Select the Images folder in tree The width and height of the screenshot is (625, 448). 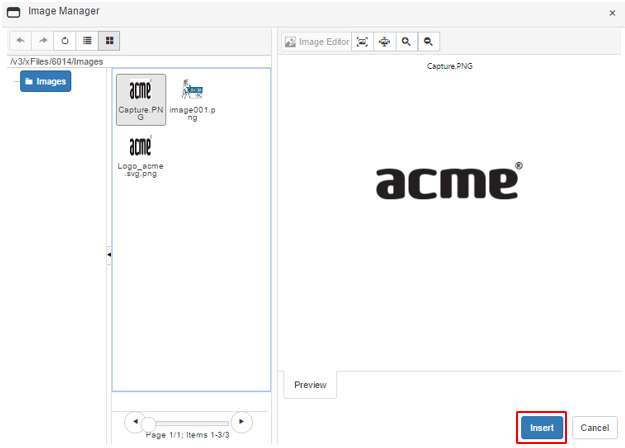46,81
